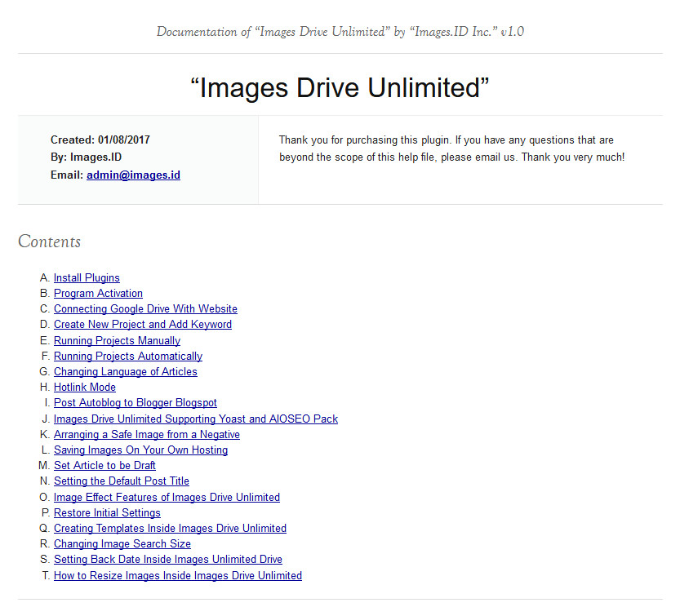Open the Setting Back Date link
The image size is (680, 616).
168,560
